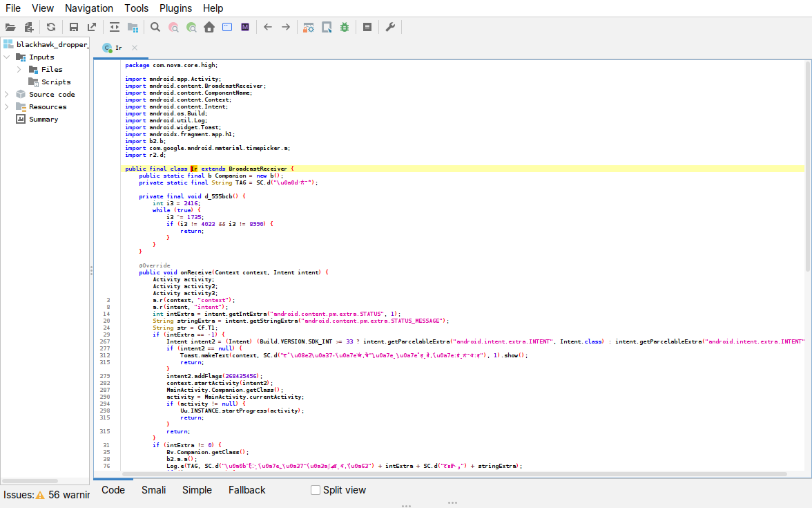Select the Code tab
Viewport: 812px width, 508px height.
point(113,490)
